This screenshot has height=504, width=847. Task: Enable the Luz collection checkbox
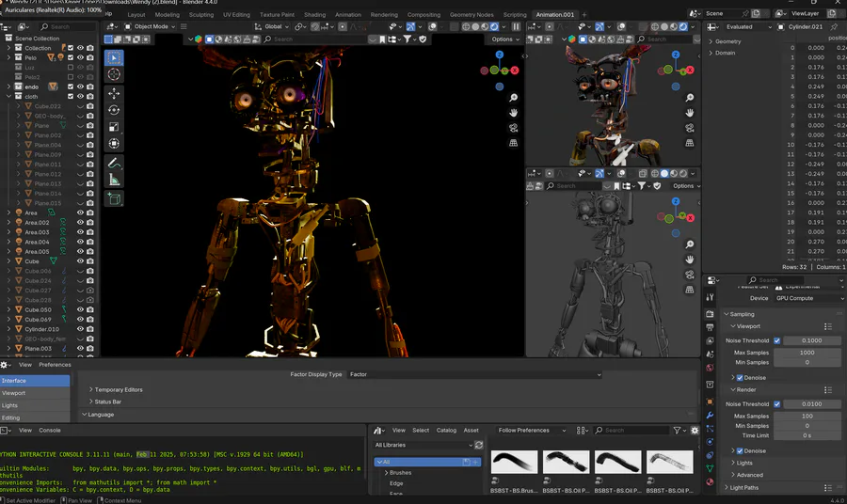[71, 68]
